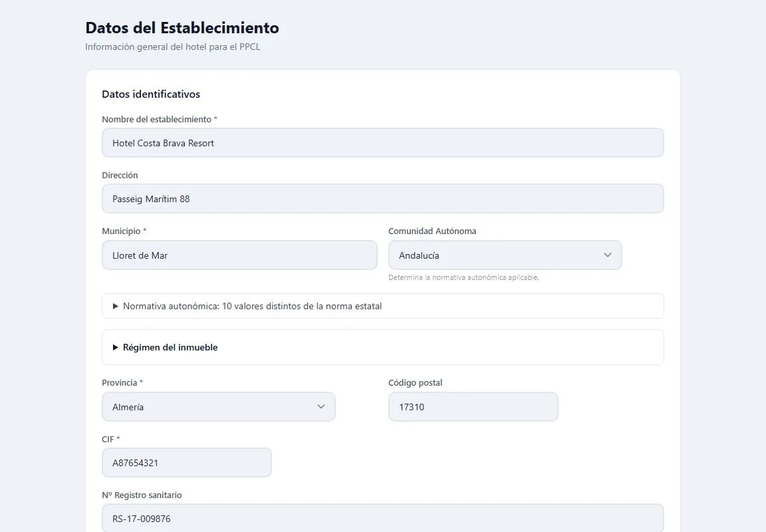Expand the Régimen del inmueble section
Screen dimensions: 766x532
[382, 347]
